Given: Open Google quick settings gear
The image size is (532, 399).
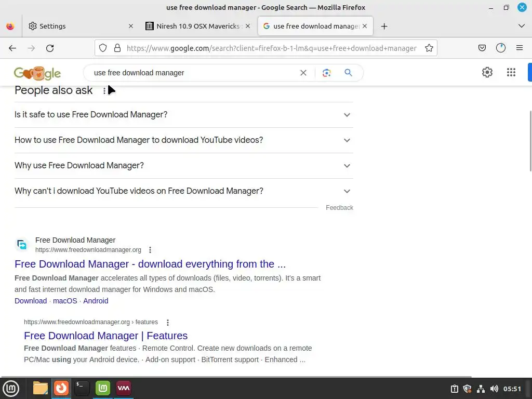Looking at the screenshot, I should click(487, 72).
